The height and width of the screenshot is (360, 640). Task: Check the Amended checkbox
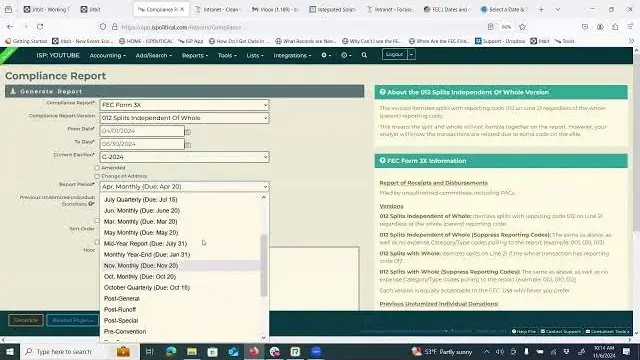click(97, 168)
